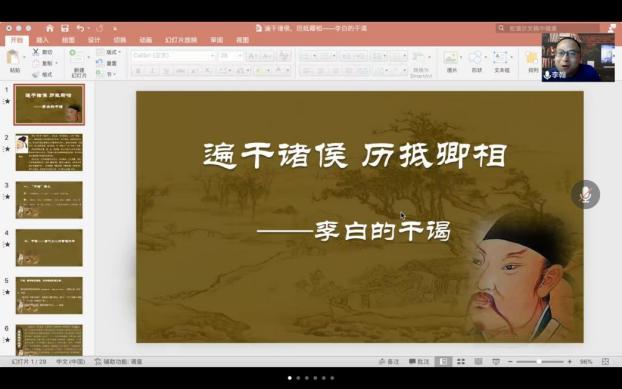This screenshot has height=389, width=622.
Task: Click the Share person icon at top right
Action: [612, 28]
